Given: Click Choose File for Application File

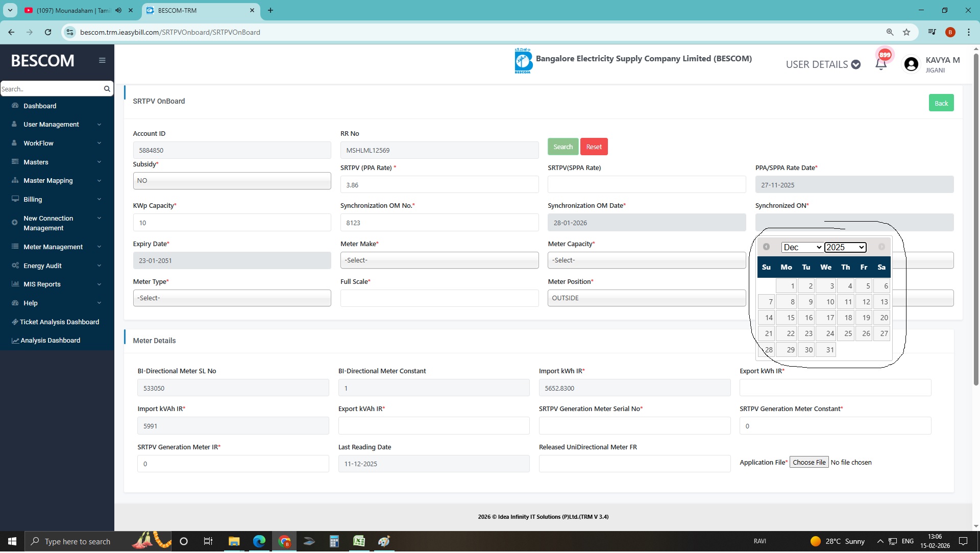Looking at the screenshot, I should click(808, 463).
